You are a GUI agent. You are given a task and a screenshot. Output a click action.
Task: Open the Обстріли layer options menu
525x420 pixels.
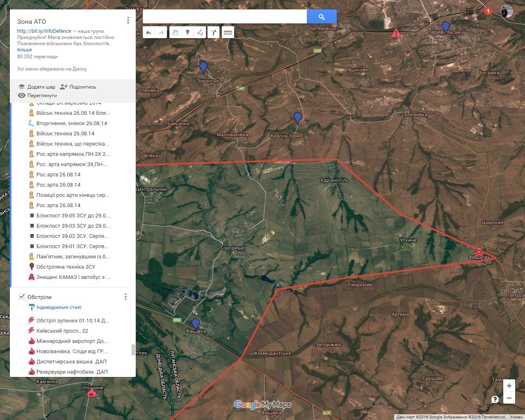126,297
